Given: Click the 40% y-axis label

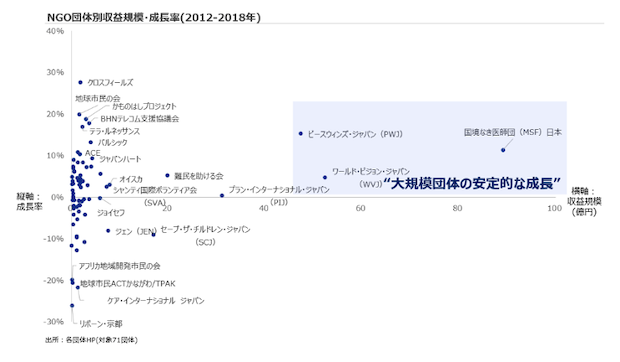Looking at the screenshot, I should pos(55,31).
